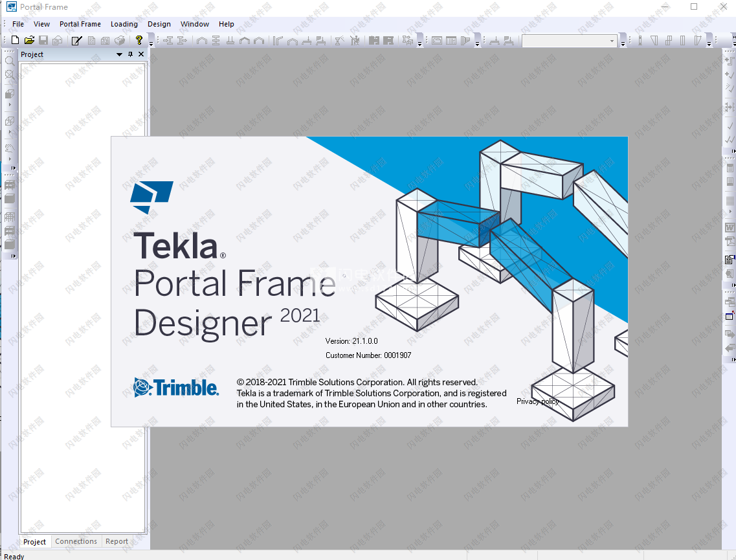Viewport: 736px width, 560px height.
Task: Open the File menu
Action: 18,24
